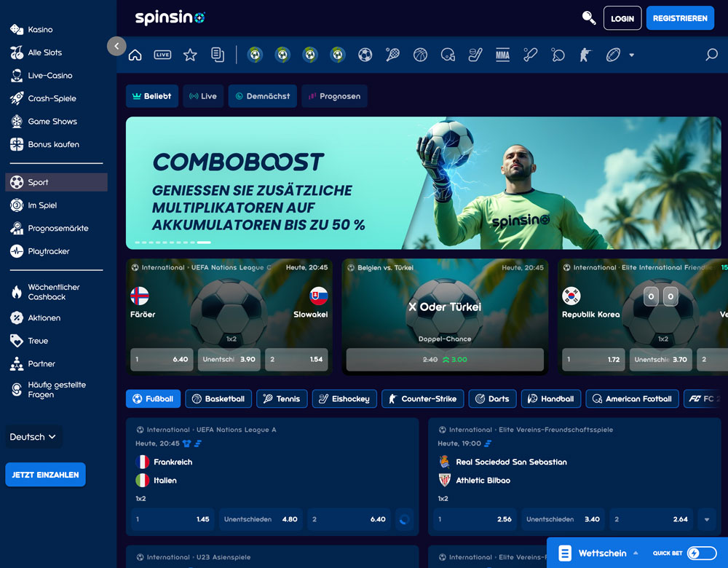
Task: Click the header search icon beside LOGIN
Action: coord(589,17)
